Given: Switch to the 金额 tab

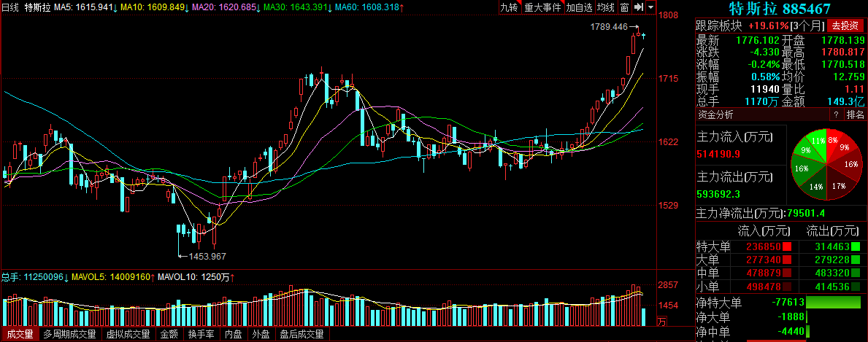Looking at the screenshot, I should [x=169, y=334].
